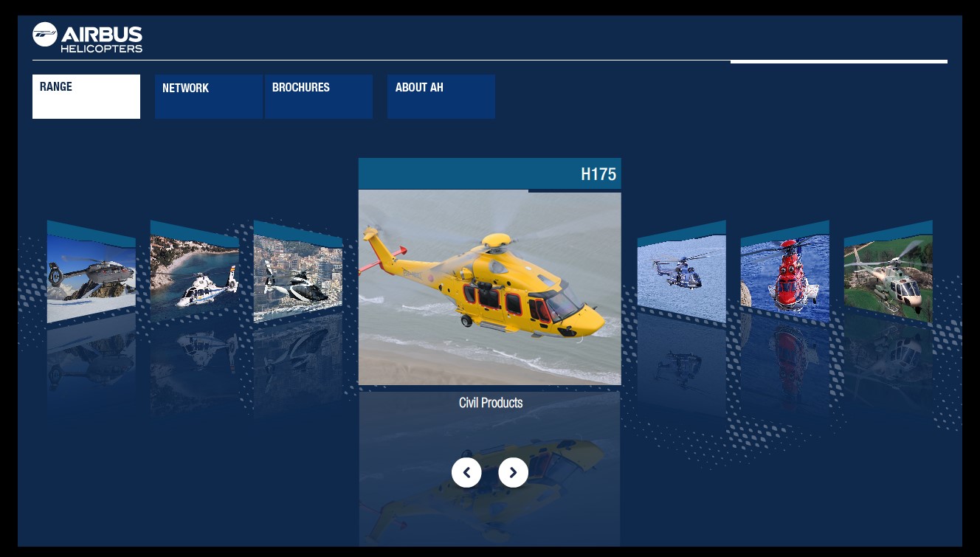Click the H175 title header
980x557 pixels.
pos(490,174)
